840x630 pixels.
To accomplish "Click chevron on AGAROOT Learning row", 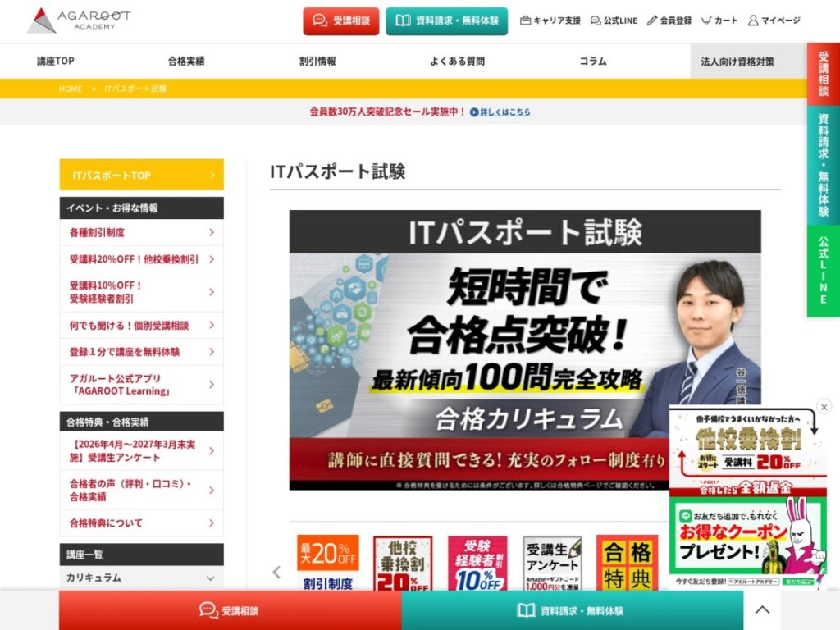I will pyautogui.click(x=212, y=385).
